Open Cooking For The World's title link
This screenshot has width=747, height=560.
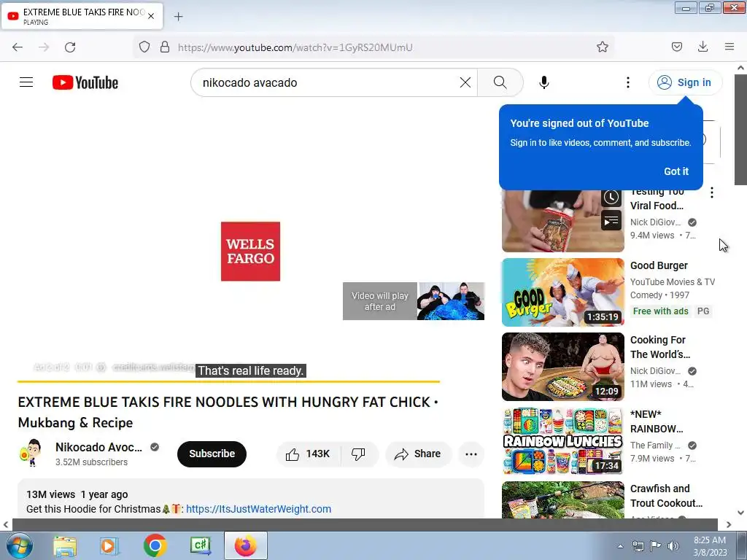tap(659, 347)
